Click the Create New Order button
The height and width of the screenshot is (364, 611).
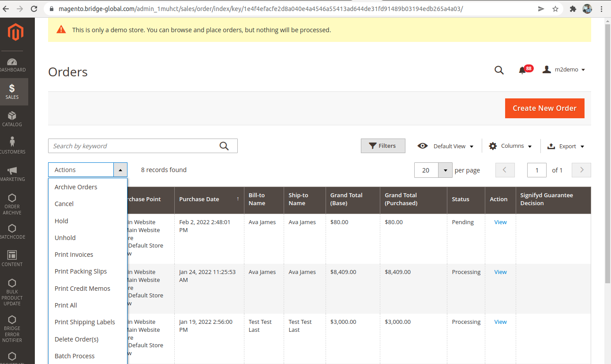coord(544,108)
